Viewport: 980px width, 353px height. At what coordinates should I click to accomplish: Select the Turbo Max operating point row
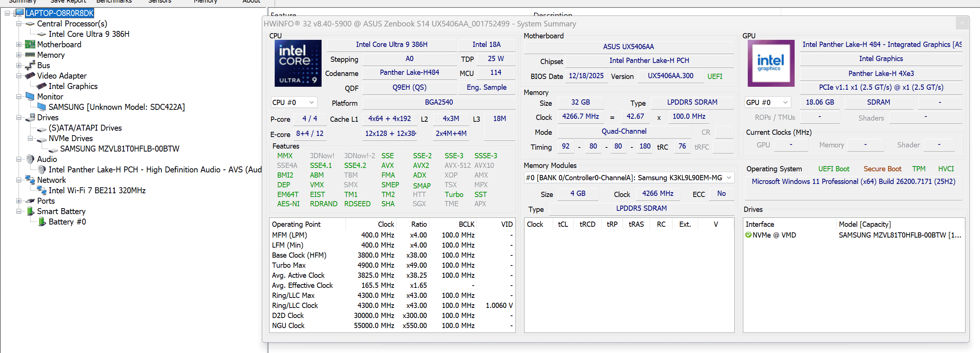[392, 265]
